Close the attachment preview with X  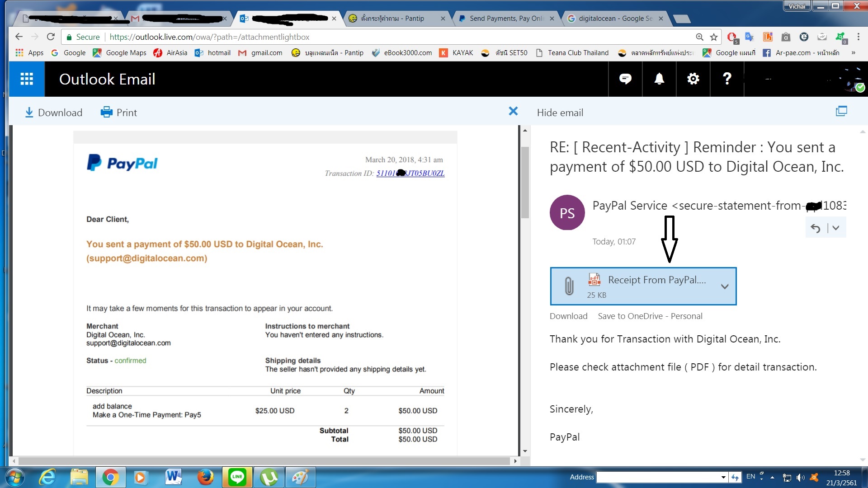tap(513, 112)
